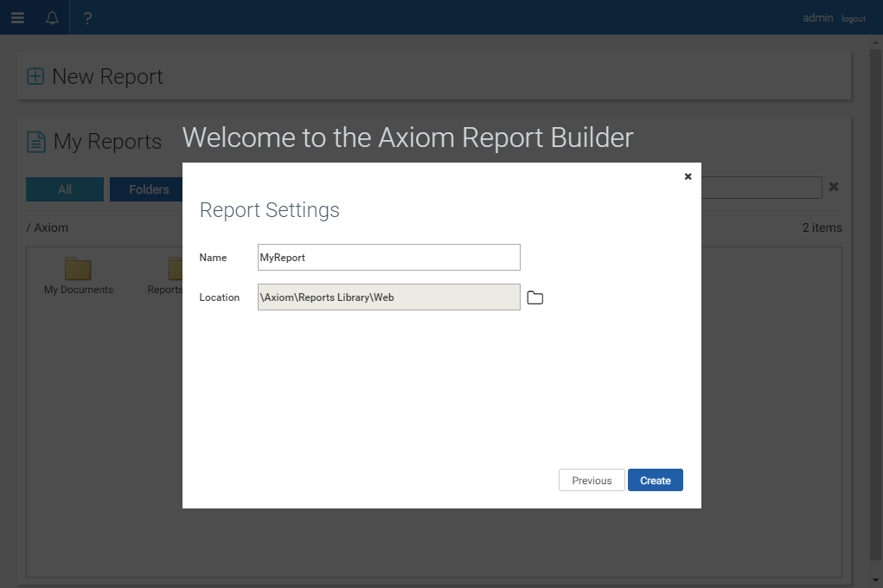Click the report Name input field
Screen dimensions: 883x588
[x=388, y=258]
